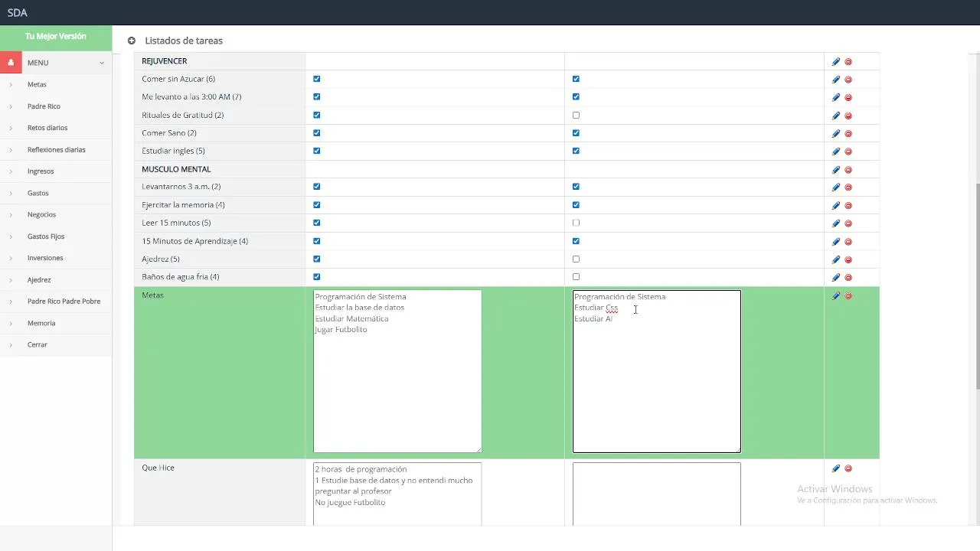The image size is (980, 551).
Task: Focus the Metas textarea containing Jugar Futbolito
Action: pos(397,371)
